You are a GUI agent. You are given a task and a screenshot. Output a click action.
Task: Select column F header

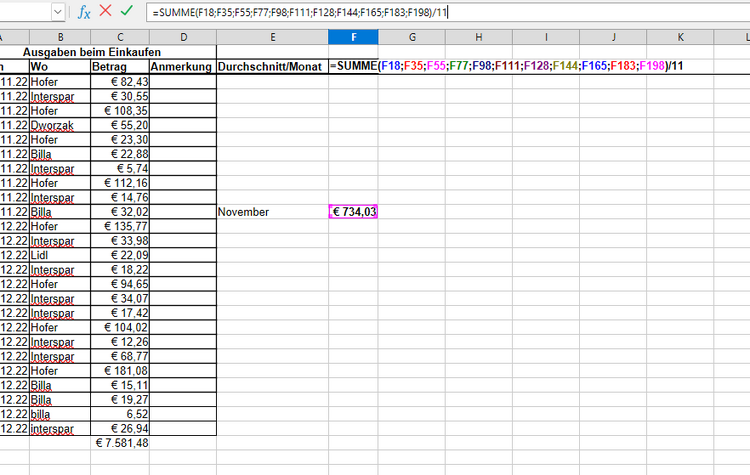353,37
